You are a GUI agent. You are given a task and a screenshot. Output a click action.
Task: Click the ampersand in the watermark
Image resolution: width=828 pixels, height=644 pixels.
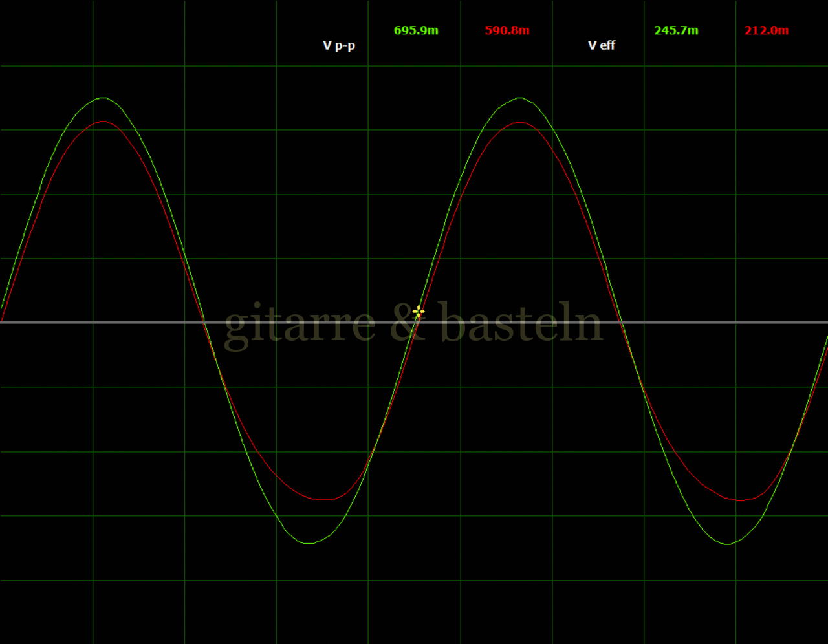(x=405, y=323)
